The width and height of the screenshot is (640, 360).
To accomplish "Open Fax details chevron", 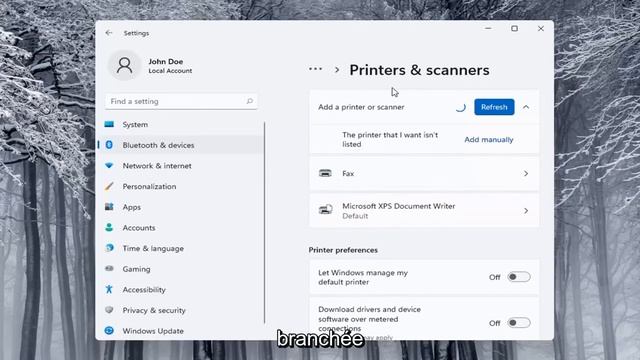I will 526,173.
